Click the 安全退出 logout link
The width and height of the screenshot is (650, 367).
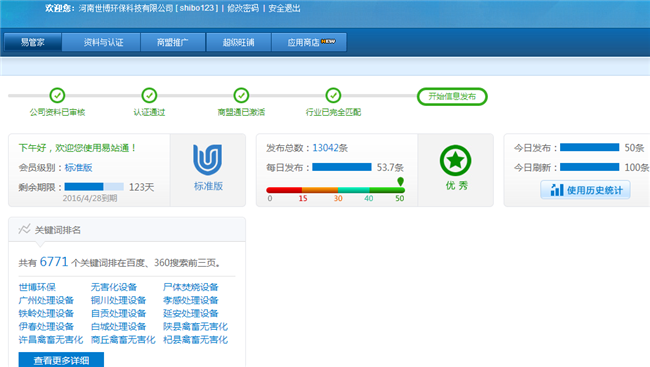point(284,8)
